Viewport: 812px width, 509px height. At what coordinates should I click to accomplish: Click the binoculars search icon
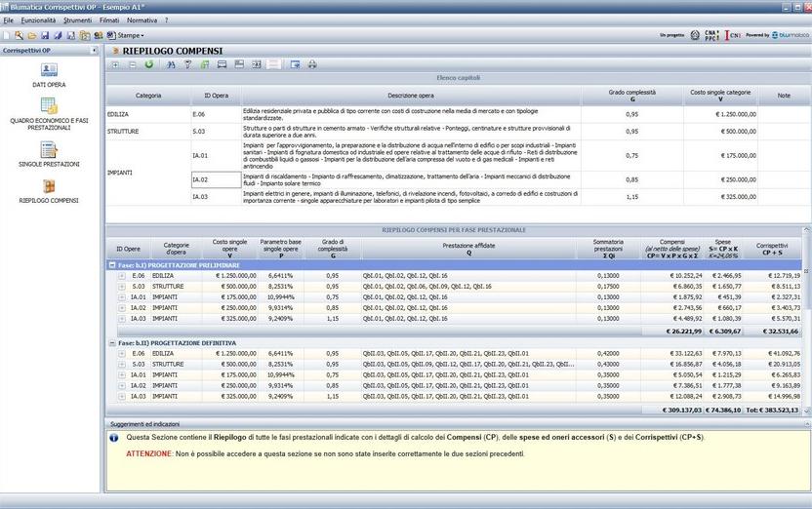[x=171, y=64]
